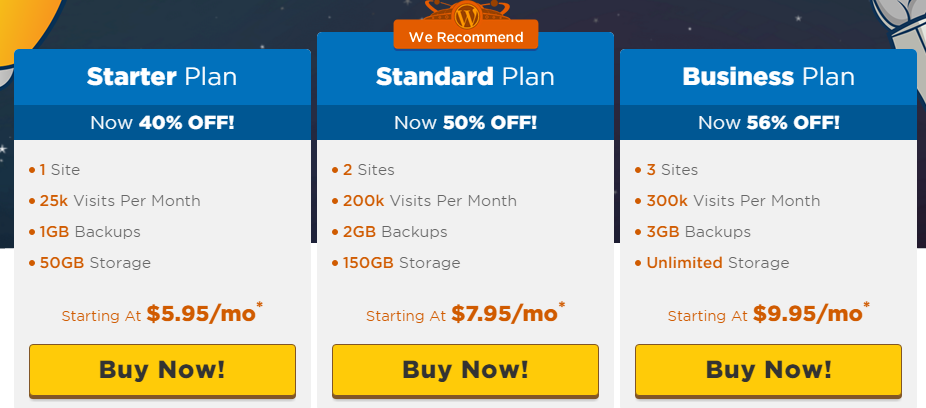Click the Now 50% OFF banner

coord(465,123)
